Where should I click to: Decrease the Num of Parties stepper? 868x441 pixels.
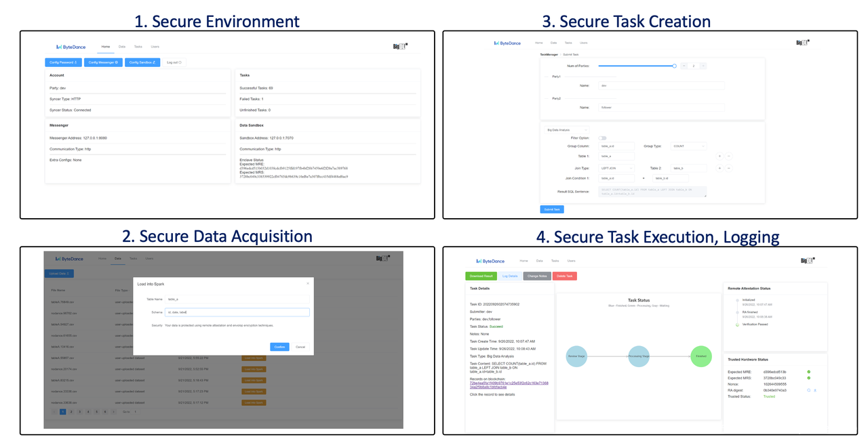pos(684,66)
